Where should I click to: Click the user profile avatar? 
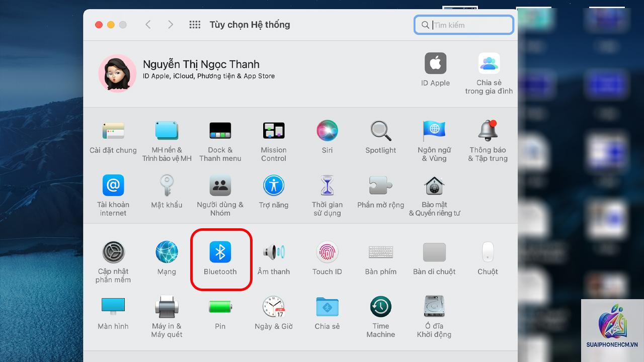click(x=117, y=73)
